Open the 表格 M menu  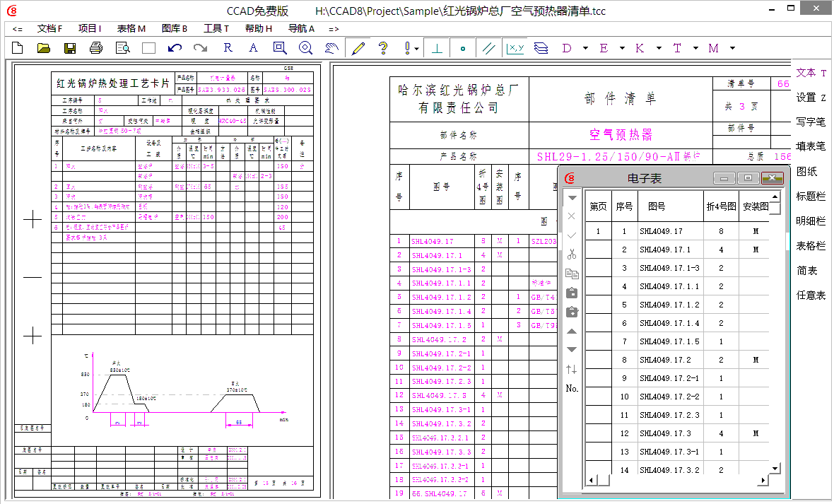point(131,29)
